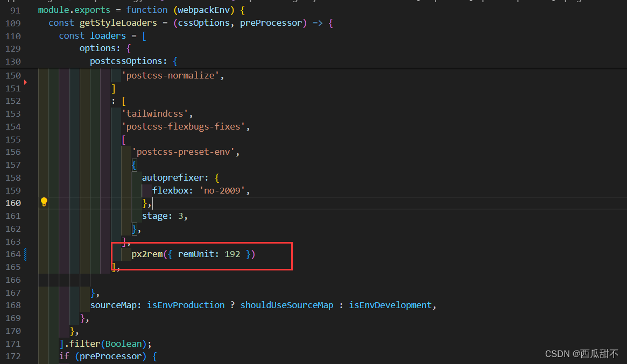Select the 'tailwindcss' string on line 153

tap(156, 113)
